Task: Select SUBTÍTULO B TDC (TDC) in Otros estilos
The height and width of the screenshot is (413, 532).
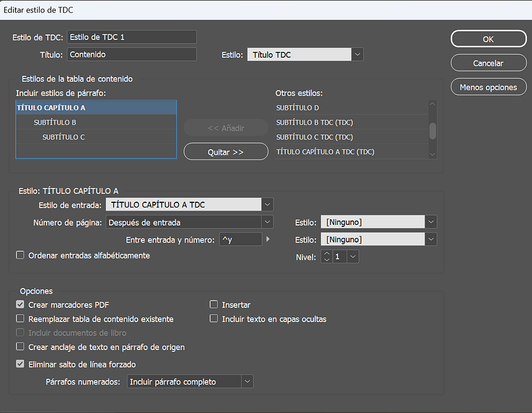Action: coord(352,123)
